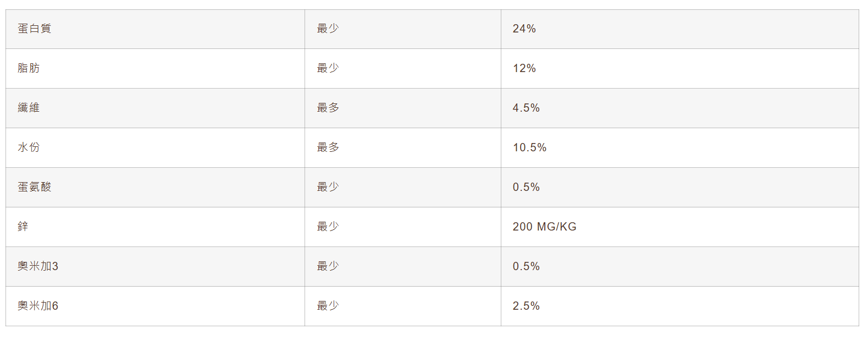
Task: Select the 12% value in 脂肪 row
Action: pyautogui.click(x=524, y=68)
